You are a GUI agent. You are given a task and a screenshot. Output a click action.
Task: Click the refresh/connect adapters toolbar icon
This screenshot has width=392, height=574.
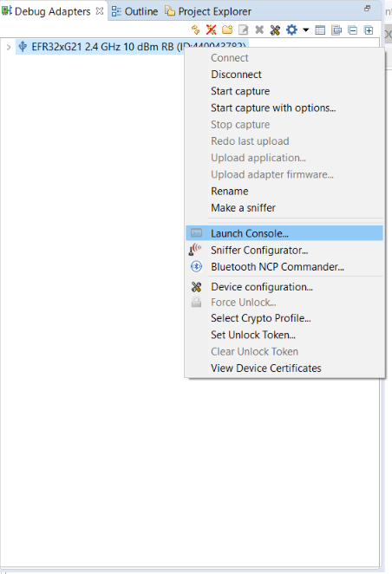pos(196,29)
